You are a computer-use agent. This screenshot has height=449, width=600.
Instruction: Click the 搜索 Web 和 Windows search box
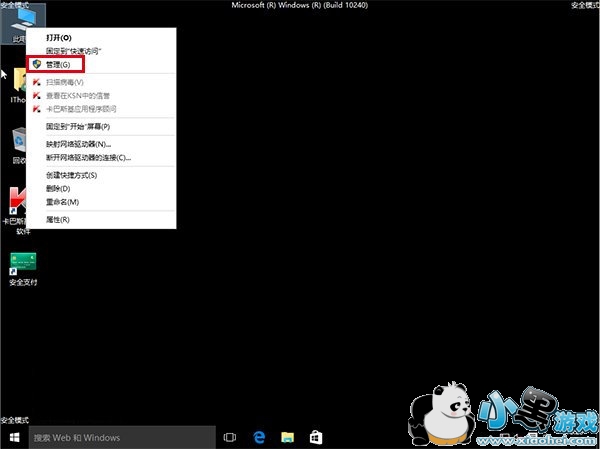[x=120, y=437]
